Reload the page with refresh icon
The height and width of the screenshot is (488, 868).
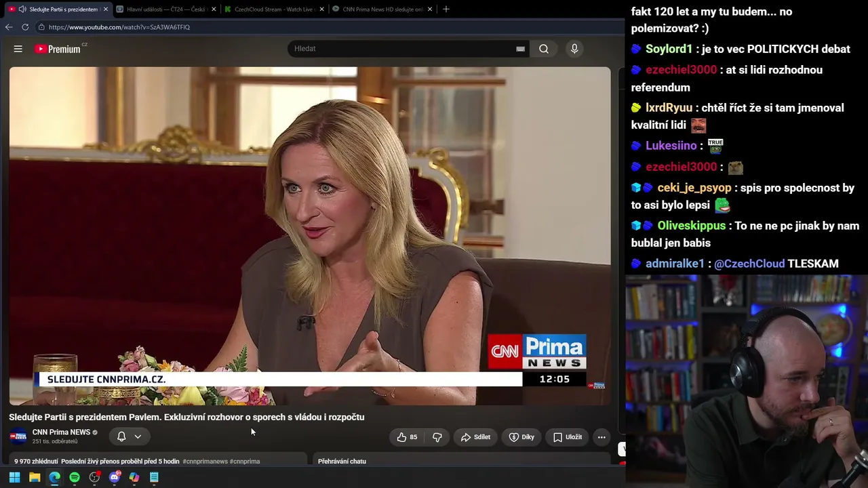tap(25, 27)
